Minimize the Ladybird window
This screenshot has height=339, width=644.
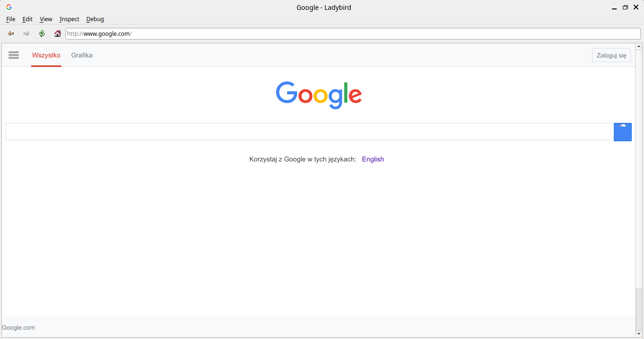pos(614,8)
